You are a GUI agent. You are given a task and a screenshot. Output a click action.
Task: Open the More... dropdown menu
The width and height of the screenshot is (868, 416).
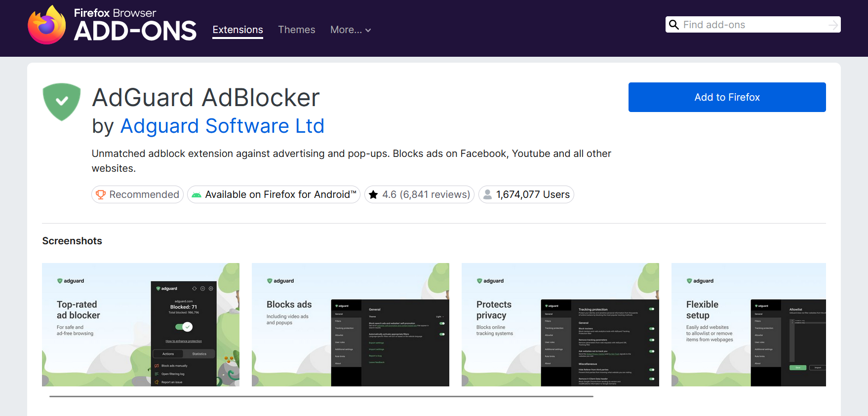click(350, 30)
